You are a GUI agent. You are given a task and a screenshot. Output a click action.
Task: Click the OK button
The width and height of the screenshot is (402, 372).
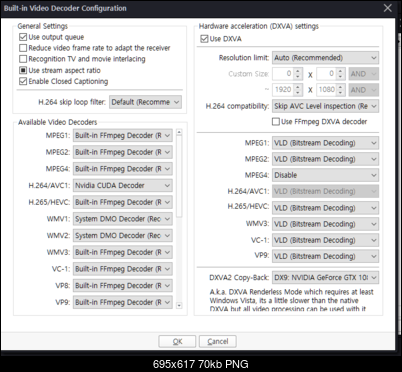click(177, 341)
